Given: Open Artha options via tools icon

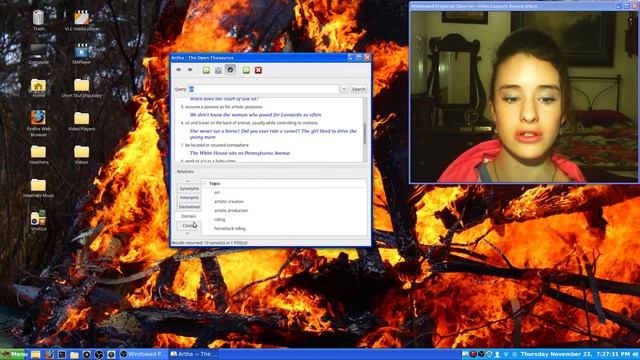Looking at the screenshot, I should click(x=218, y=70).
